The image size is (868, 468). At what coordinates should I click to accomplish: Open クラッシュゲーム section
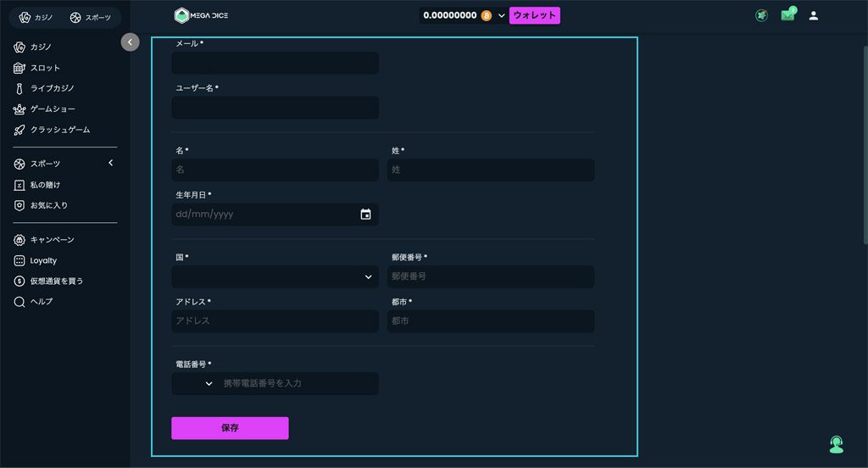[52, 130]
